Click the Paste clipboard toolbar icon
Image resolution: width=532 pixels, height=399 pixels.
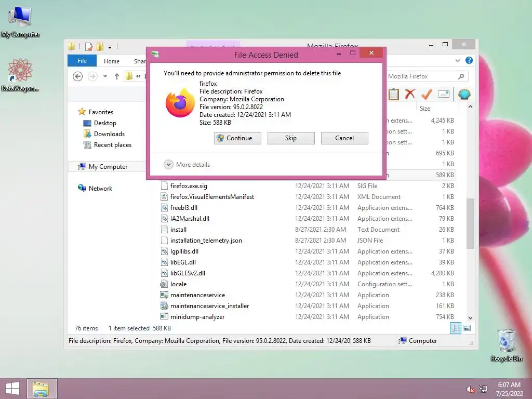[394, 94]
